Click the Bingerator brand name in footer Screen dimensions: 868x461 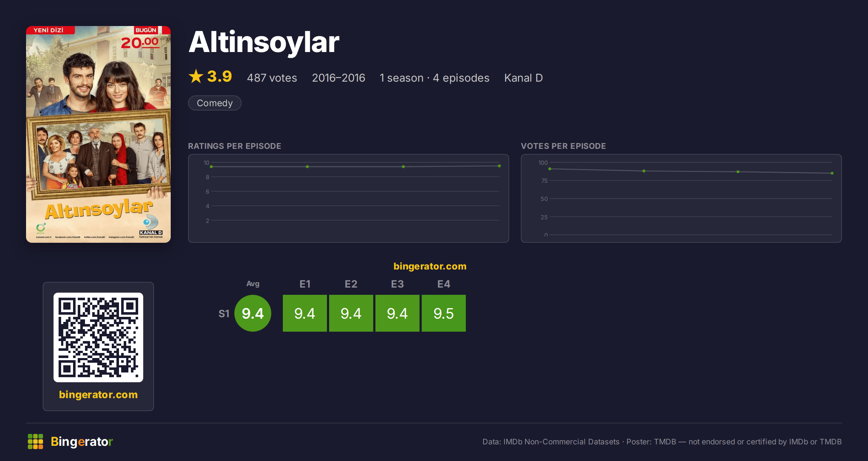(x=82, y=441)
